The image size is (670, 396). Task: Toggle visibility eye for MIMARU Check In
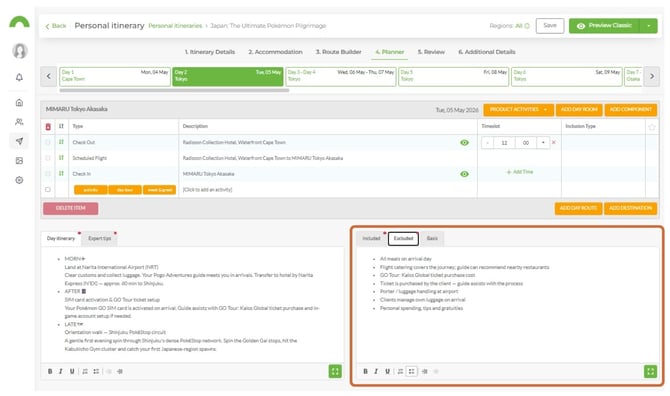(464, 174)
